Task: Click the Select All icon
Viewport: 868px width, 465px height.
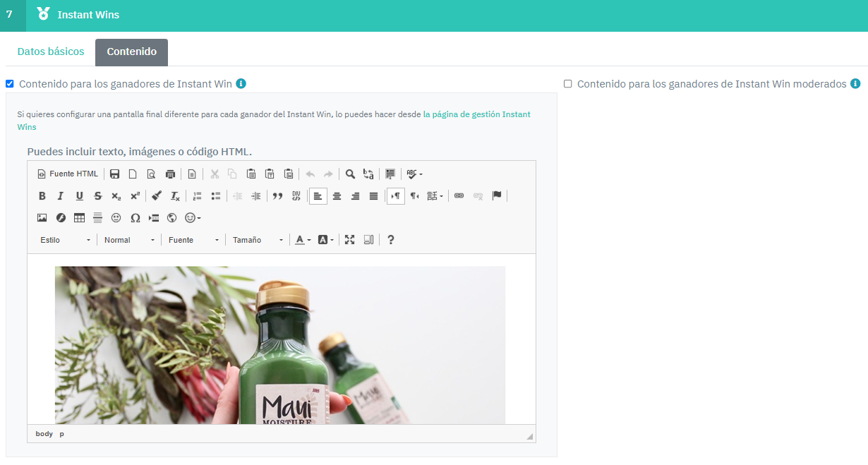Action: tap(390, 174)
